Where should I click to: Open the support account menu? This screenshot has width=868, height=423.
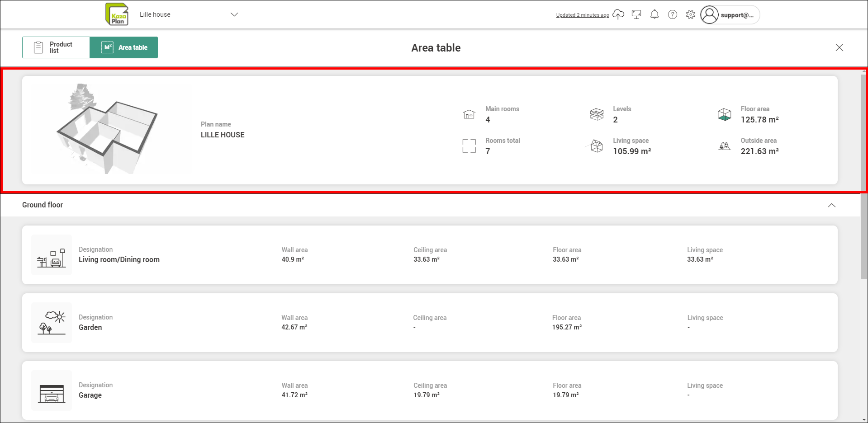coord(729,15)
